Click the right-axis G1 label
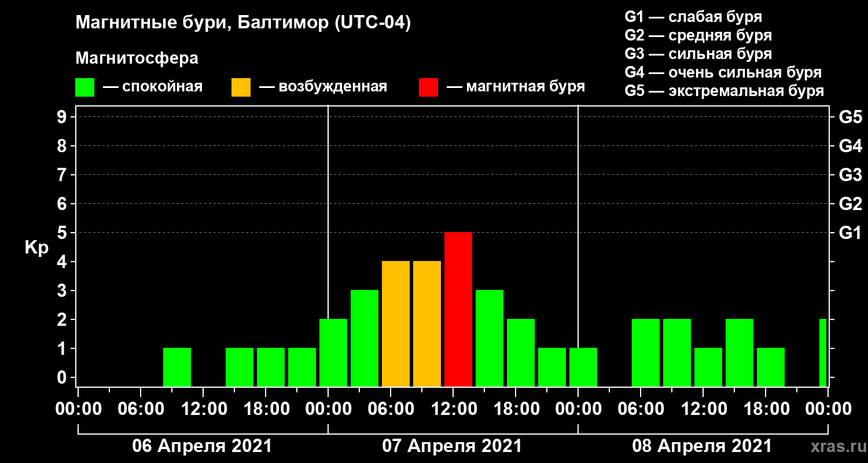 pyautogui.click(x=850, y=233)
